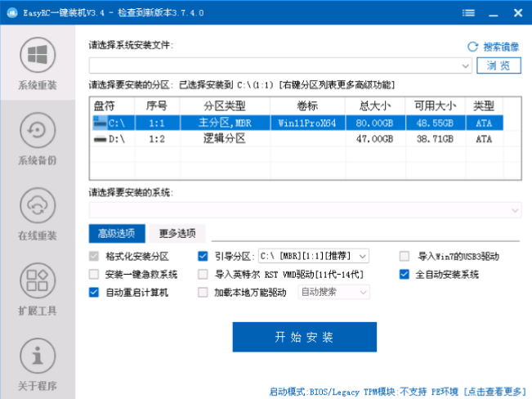This screenshot has width=532, height=399.
Task: Click the Win11ProX64 volume label cell
Action: point(307,123)
